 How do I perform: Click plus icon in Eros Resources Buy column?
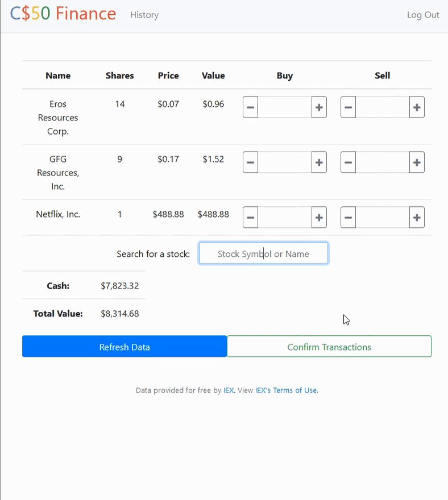319,107
